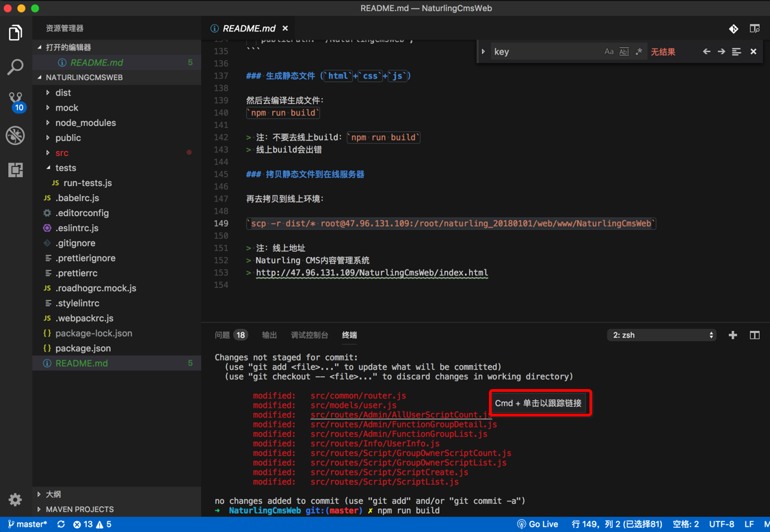
Task: Switch to the 调试控制台 tab
Action: click(309, 335)
